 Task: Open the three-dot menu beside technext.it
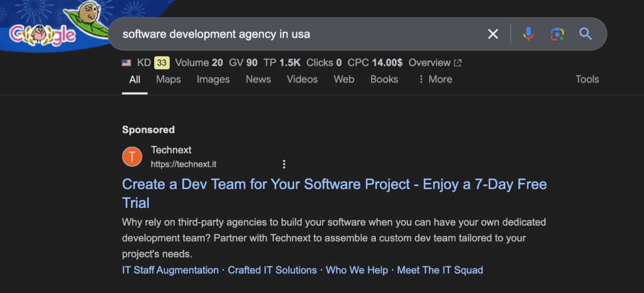pyautogui.click(x=284, y=165)
